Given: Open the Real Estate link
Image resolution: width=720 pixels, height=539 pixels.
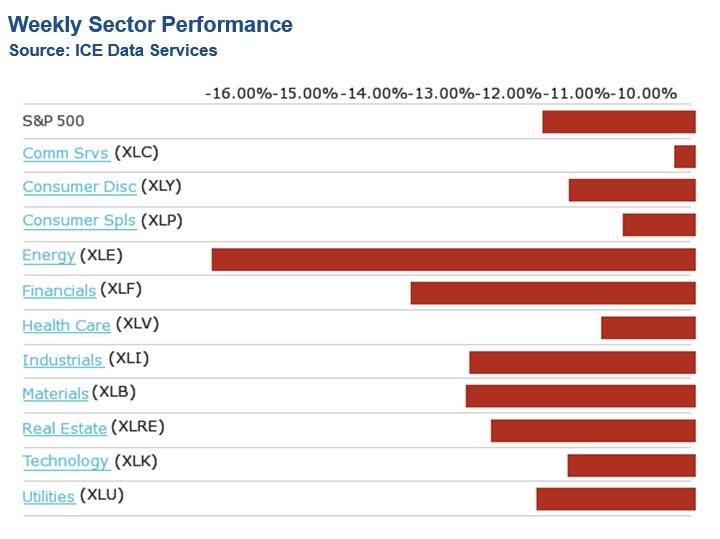Looking at the screenshot, I should click(x=64, y=428).
